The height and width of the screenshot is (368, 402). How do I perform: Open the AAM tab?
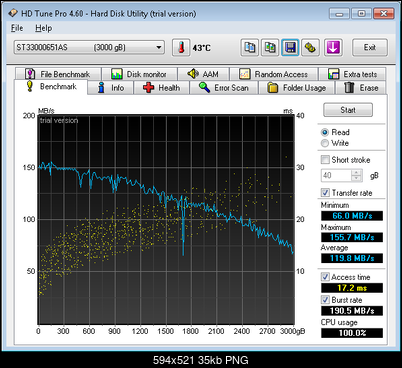coord(203,74)
